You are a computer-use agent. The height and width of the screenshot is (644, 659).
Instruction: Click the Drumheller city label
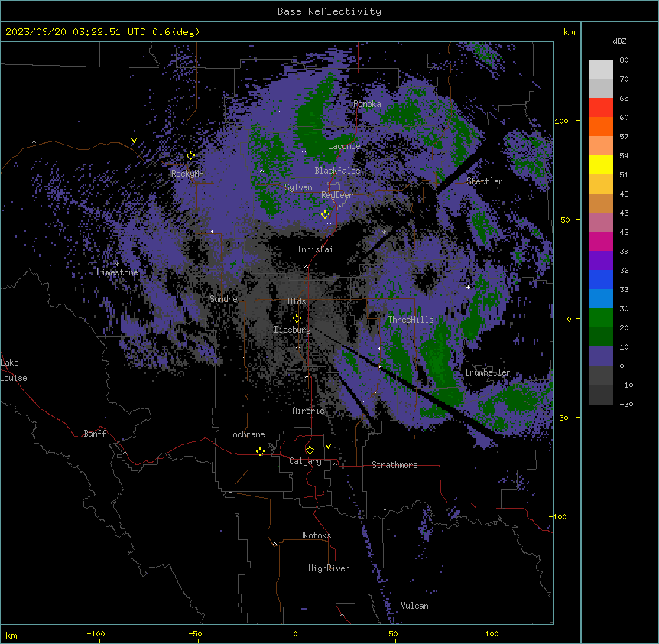coord(488,373)
